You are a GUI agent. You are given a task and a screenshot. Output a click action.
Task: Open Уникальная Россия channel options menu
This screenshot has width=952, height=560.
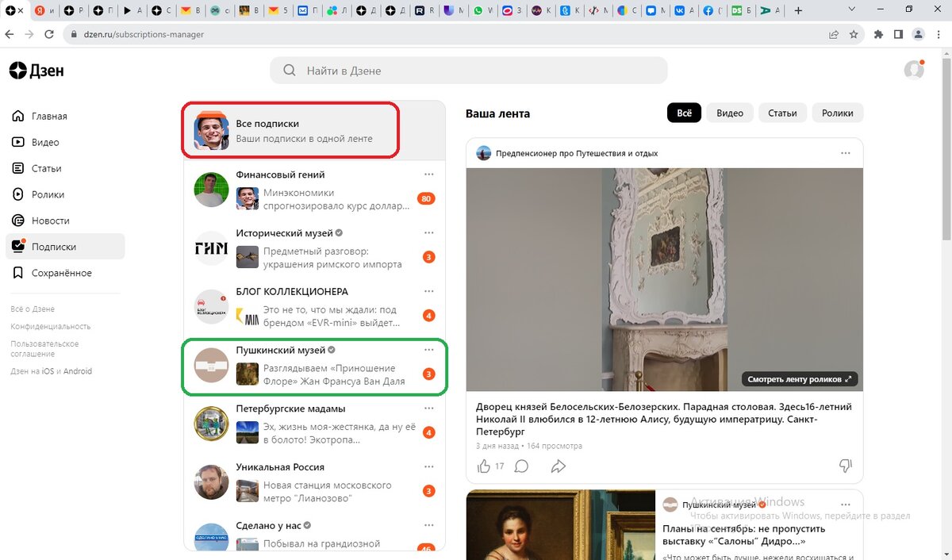click(429, 466)
